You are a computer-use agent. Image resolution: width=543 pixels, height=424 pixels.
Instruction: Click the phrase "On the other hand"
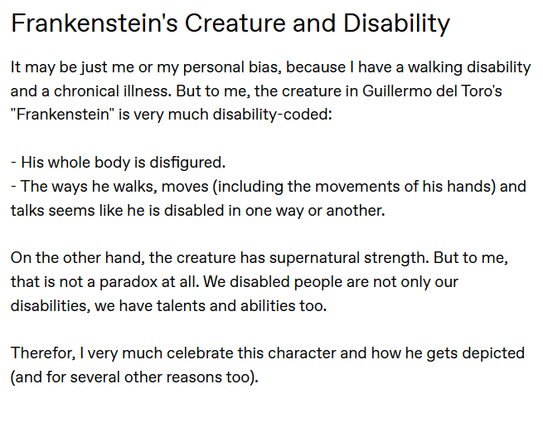(75, 258)
